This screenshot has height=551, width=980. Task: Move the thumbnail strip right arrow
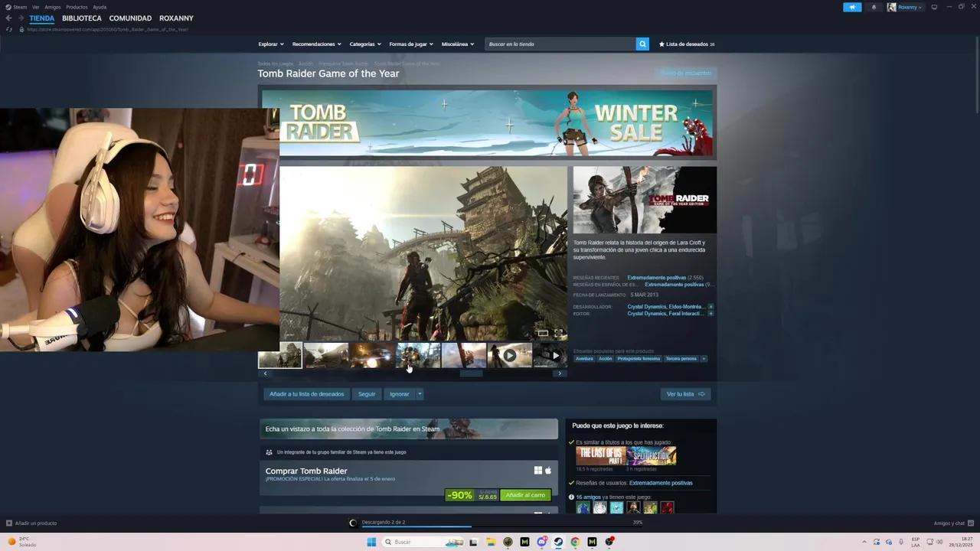pos(560,373)
